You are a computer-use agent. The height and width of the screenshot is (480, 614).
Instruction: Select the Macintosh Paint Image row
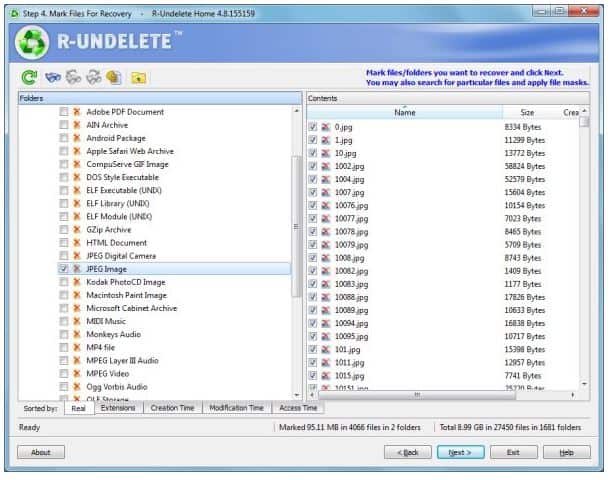[x=126, y=295]
